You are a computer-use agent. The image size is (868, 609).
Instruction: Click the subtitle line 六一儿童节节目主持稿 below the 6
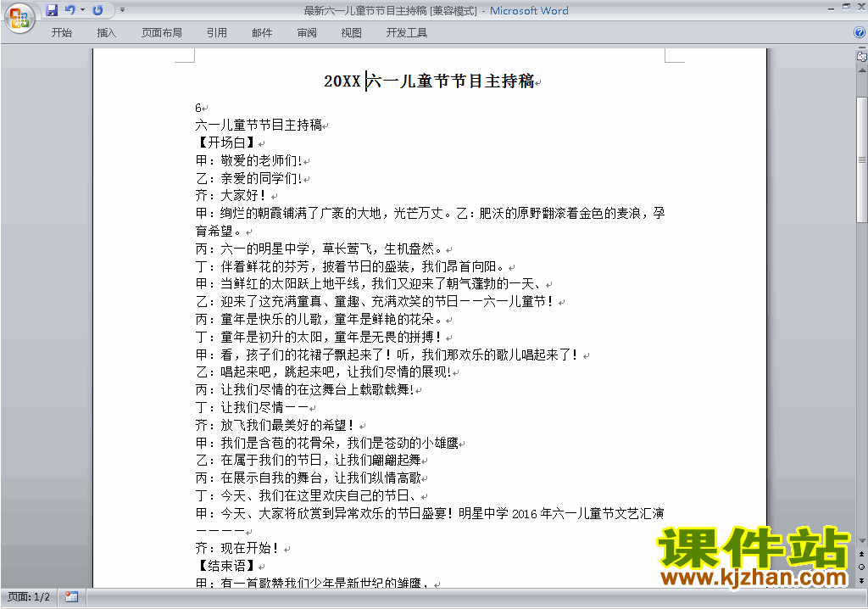tap(259, 126)
